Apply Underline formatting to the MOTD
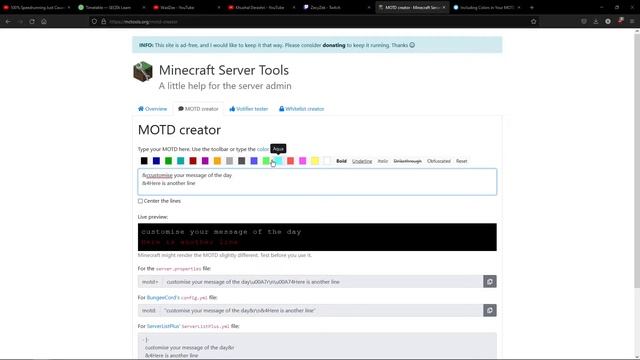Screen dimensions: 640x360 coord(362,161)
